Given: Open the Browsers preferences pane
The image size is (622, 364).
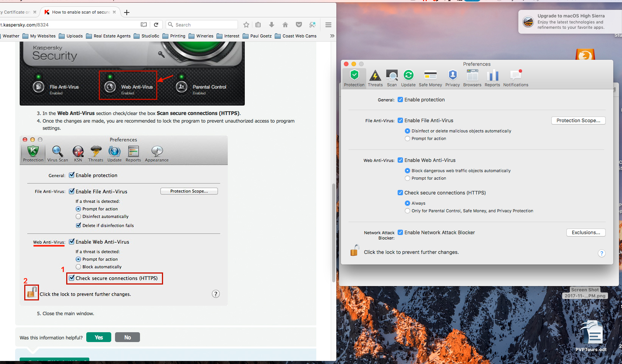Looking at the screenshot, I should pyautogui.click(x=472, y=78).
